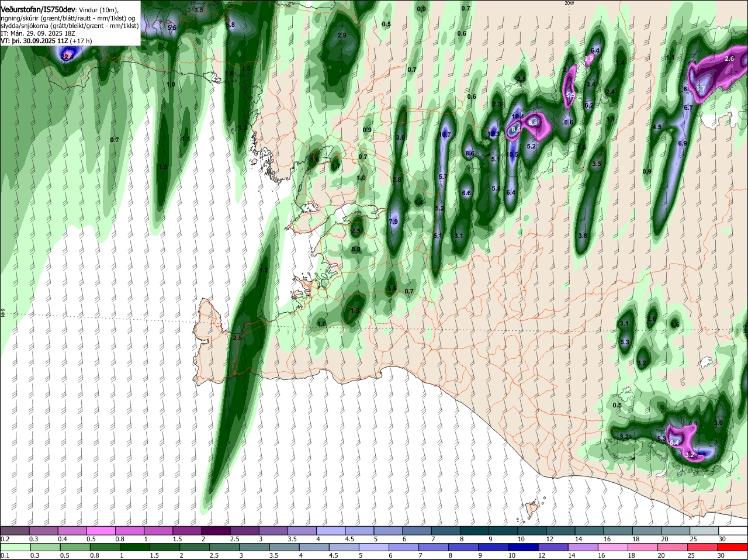Click the upper legend swatch between 4 and 4.5
The image size is (748, 560).
pos(331,531)
